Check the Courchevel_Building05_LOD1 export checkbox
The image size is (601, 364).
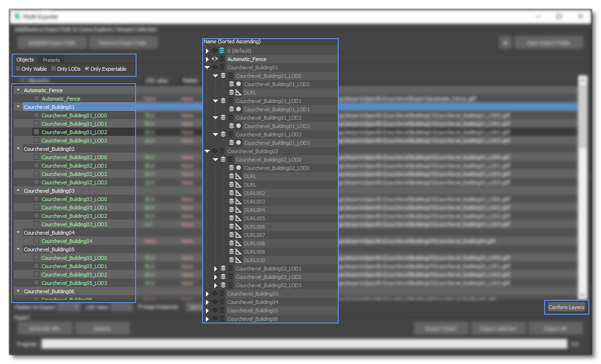tap(36, 266)
